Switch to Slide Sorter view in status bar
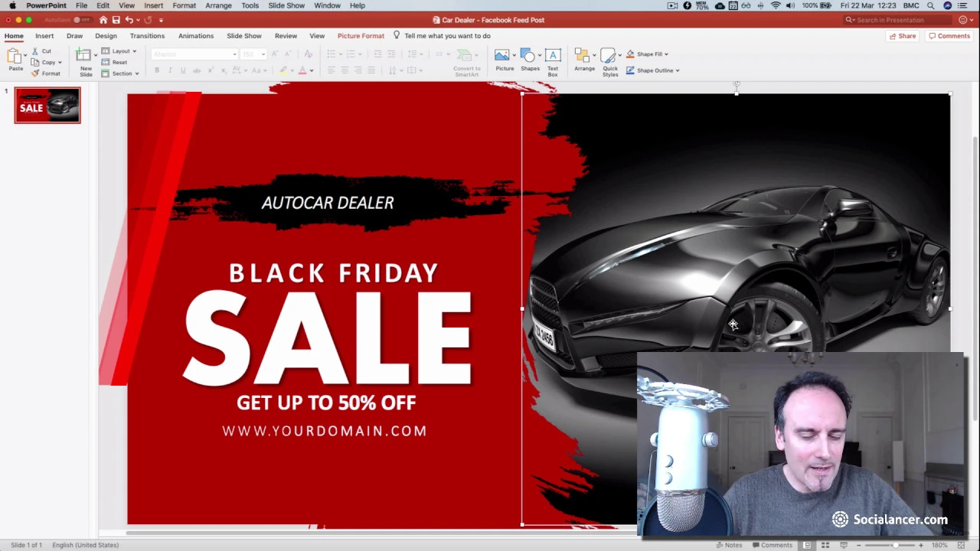This screenshot has height=551, width=980. 825,545
